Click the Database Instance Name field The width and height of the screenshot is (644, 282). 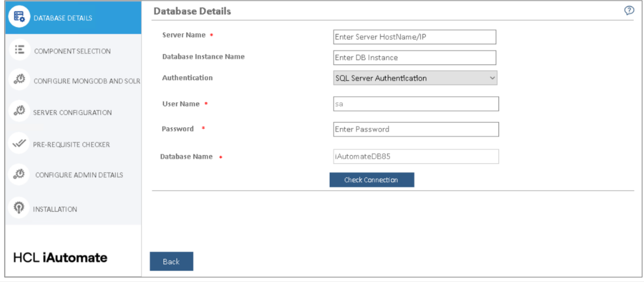[x=414, y=57]
